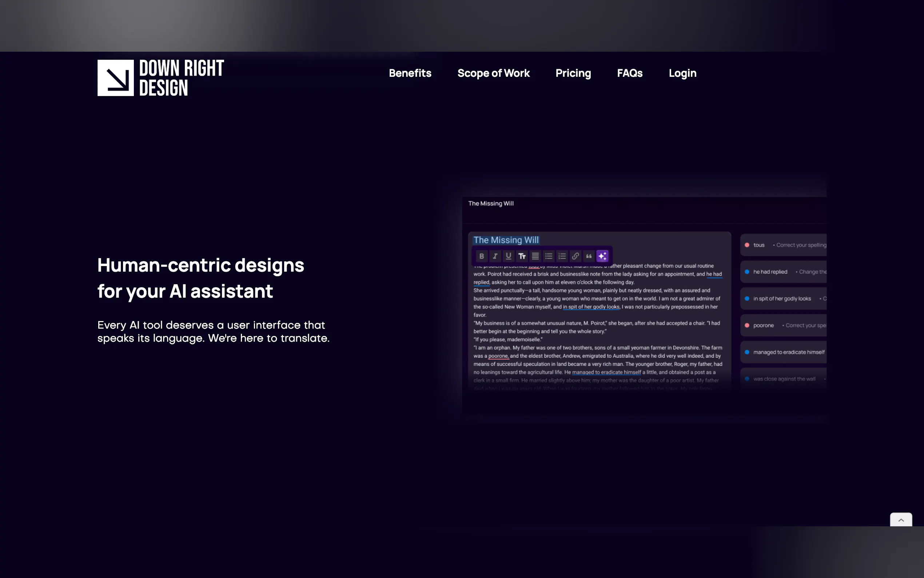924x578 pixels.
Task: Click the text size (Tt) icon
Action: [x=522, y=256]
